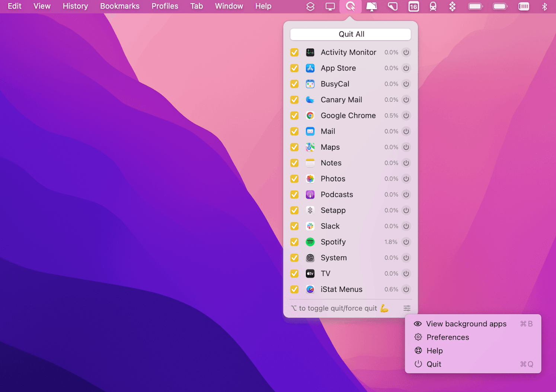The width and height of the screenshot is (556, 392).
Task: Click the Photos row label
Action: click(x=333, y=179)
